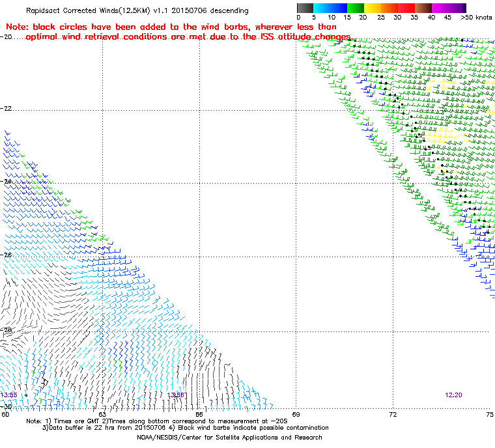Click the gray 0-5 knots legend segment
The image size is (495, 448).
pos(305,8)
